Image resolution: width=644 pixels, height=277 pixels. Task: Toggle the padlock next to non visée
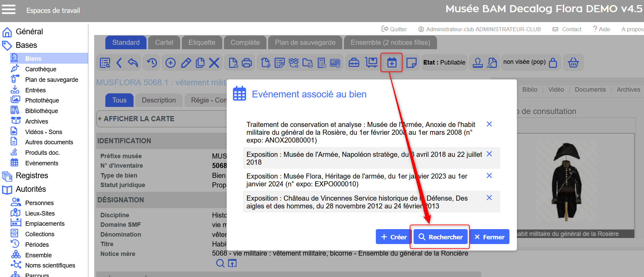coord(553,63)
